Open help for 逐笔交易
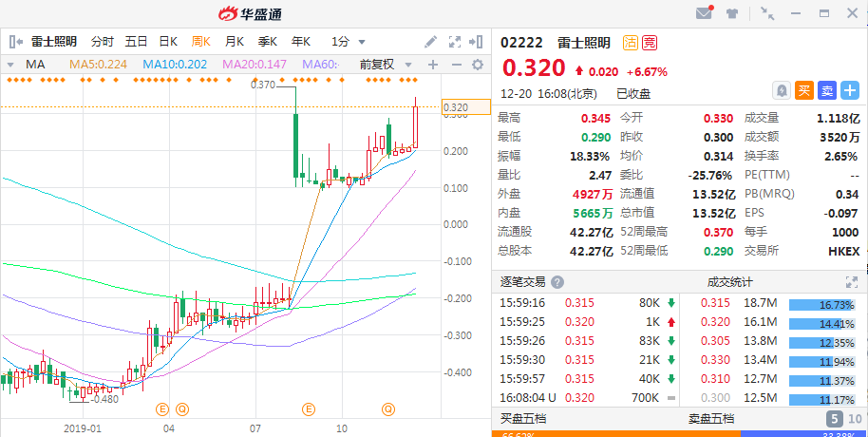The width and height of the screenshot is (868, 437). [x=557, y=282]
